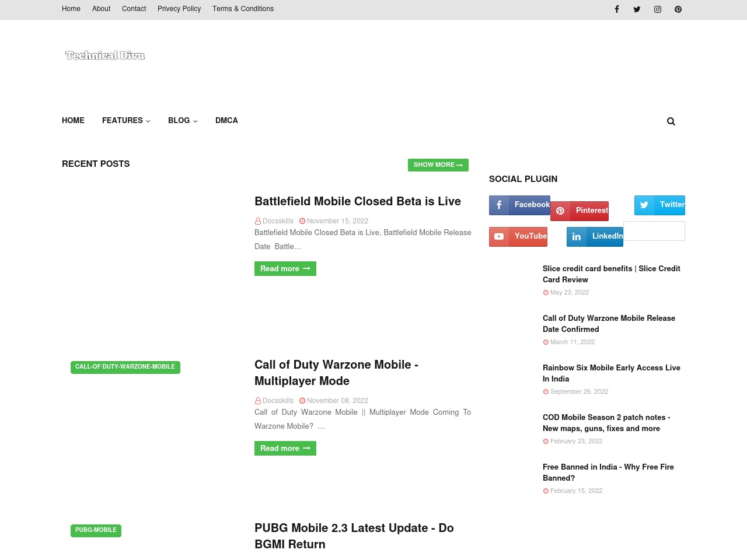Image resolution: width=747 pixels, height=560 pixels.
Task: Open About link in top bar
Action: [101, 9]
